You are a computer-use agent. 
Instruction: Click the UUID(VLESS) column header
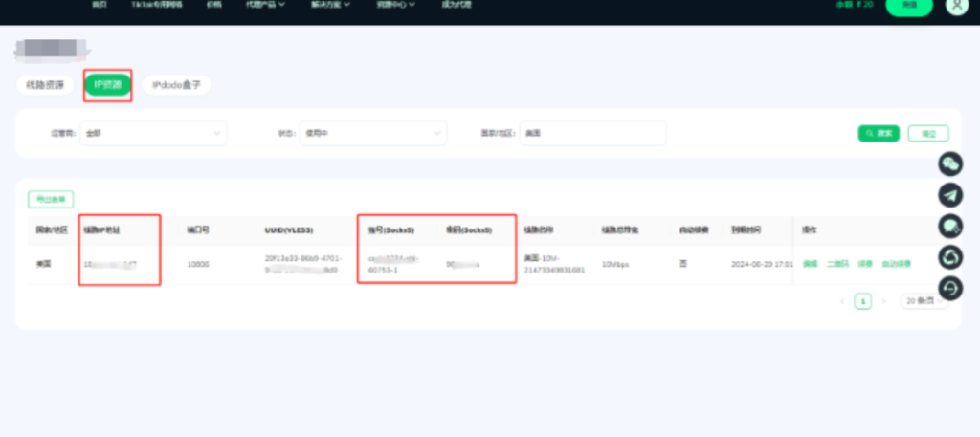click(289, 230)
